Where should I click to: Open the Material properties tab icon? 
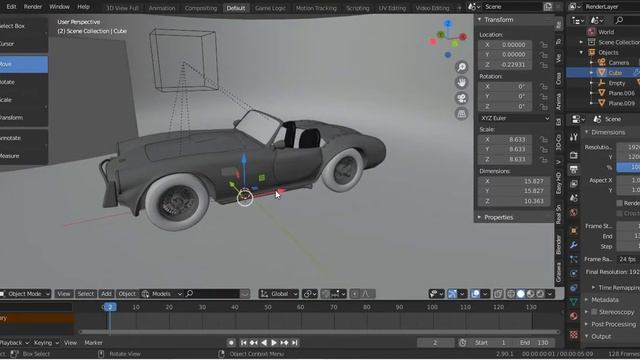click(573, 316)
